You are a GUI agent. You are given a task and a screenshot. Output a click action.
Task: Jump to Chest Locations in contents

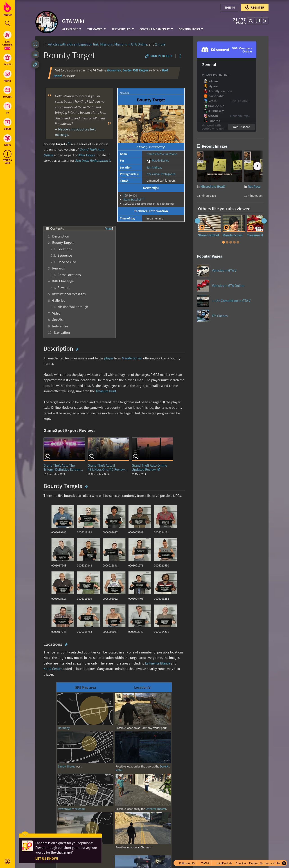69,275
